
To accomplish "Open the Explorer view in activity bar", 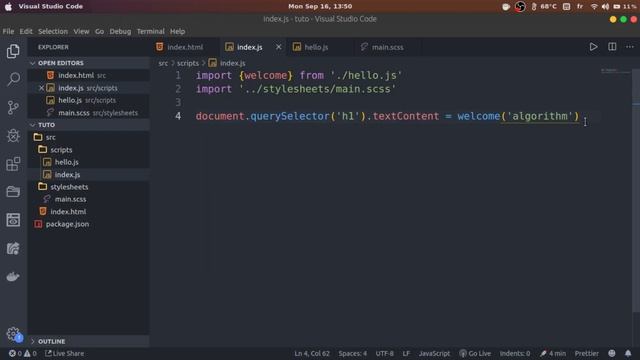I will coord(13,51).
